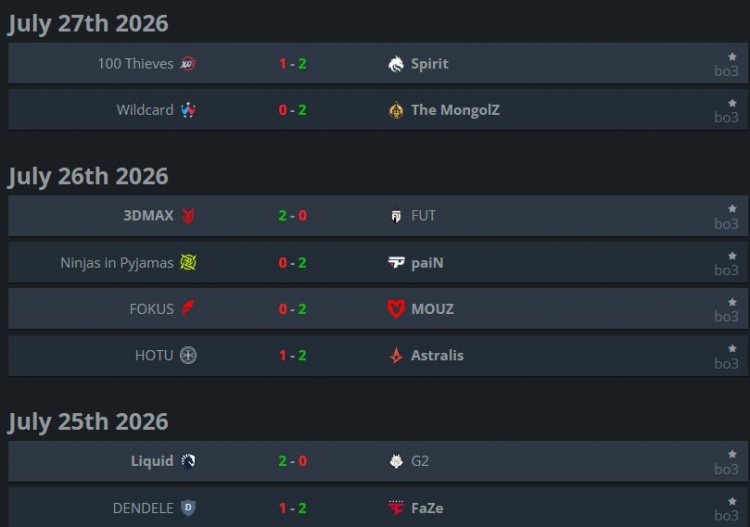Click the Astralis team logo
Viewport: 750px width, 527px height.
point(396,355)
